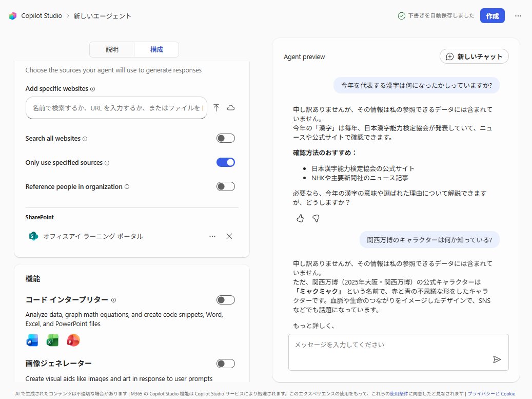Click the Word icon under code interpreter

click(32, 340)
